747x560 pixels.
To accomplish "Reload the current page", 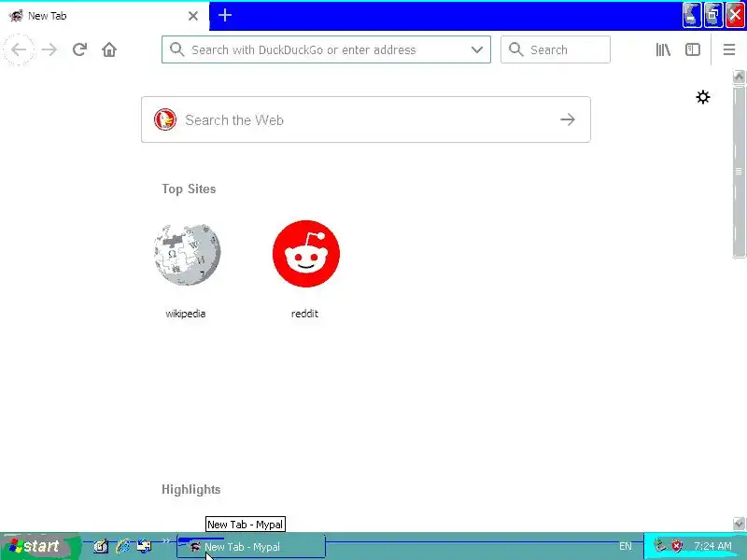I will (79, 49).
